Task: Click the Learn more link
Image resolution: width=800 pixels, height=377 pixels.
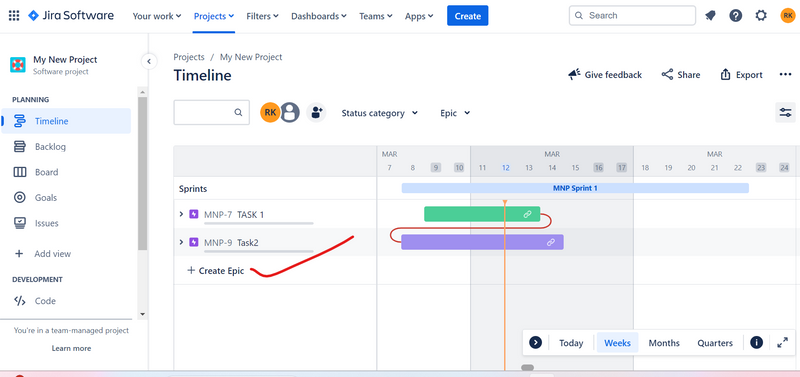Action: pyautogui.click(x=71, y=348)
